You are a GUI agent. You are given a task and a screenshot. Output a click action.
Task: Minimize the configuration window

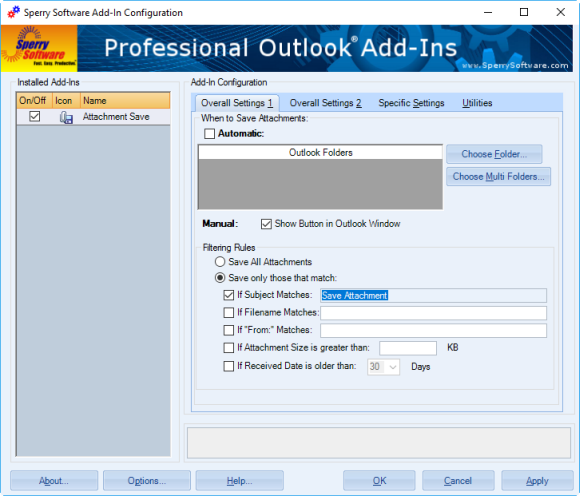click(488, 12)
